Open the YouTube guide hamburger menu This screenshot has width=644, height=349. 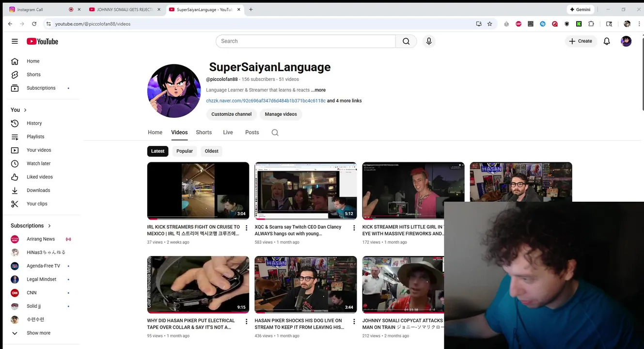pos(15,41)
